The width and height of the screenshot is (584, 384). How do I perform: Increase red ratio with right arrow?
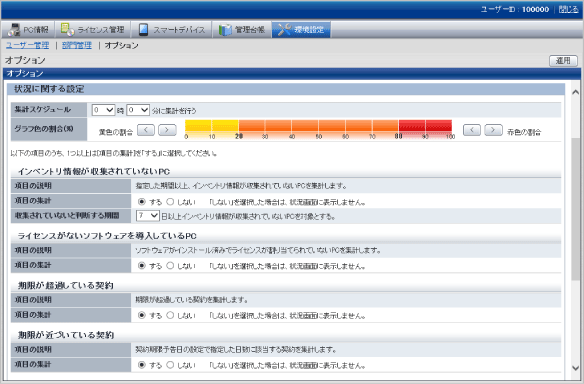pyautogui.click(x=493, y=130)
